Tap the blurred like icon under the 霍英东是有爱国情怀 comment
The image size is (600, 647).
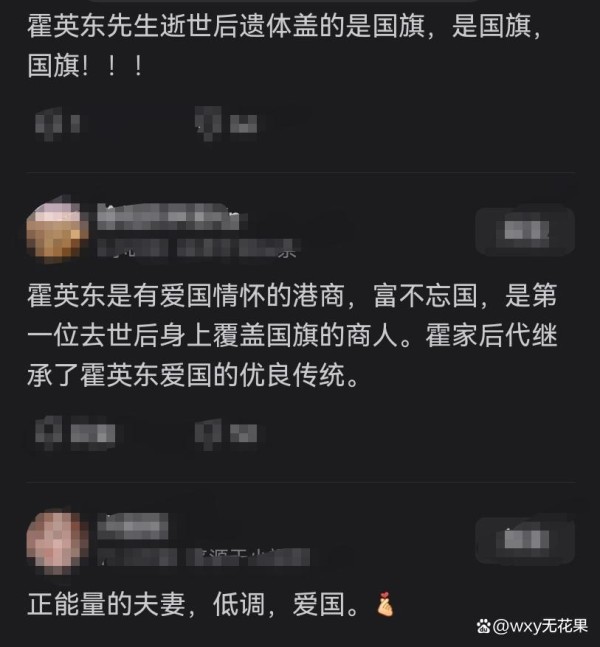[49, 433]
